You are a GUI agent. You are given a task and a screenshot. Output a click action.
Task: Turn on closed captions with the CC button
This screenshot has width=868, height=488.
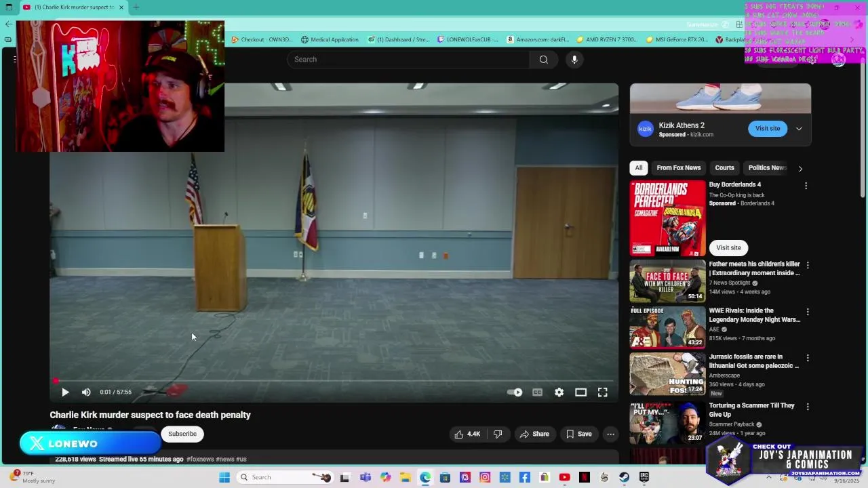(537, 392)
